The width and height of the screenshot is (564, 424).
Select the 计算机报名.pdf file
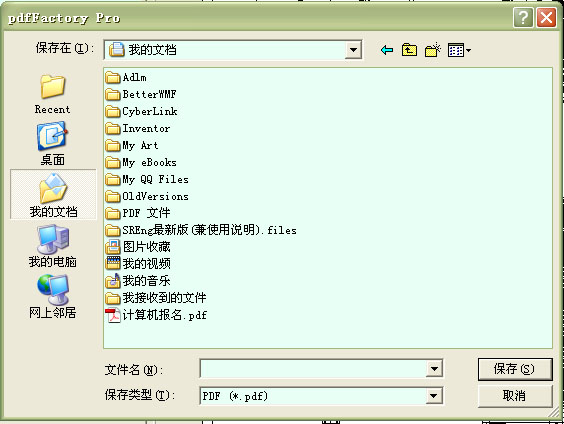point(156,315)
